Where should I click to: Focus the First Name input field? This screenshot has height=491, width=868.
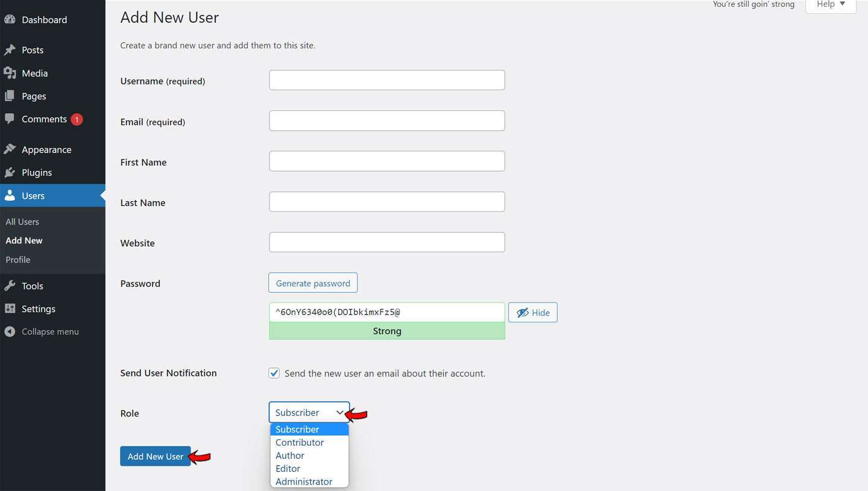[387, 161]
